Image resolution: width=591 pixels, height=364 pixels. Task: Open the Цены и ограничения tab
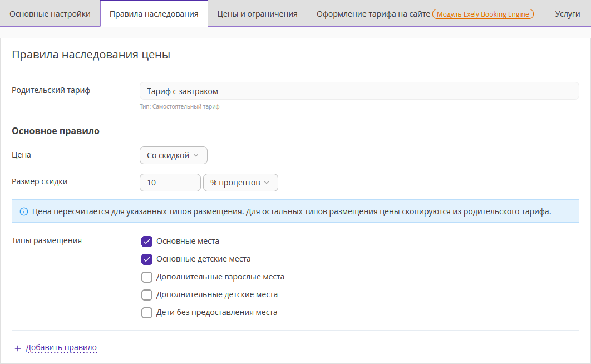(258, 14)
